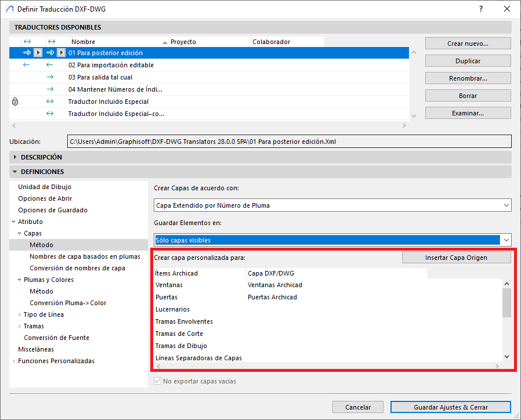Click the blue left arrow of 02 Para importación editable
521x420 pixels.
27,65
